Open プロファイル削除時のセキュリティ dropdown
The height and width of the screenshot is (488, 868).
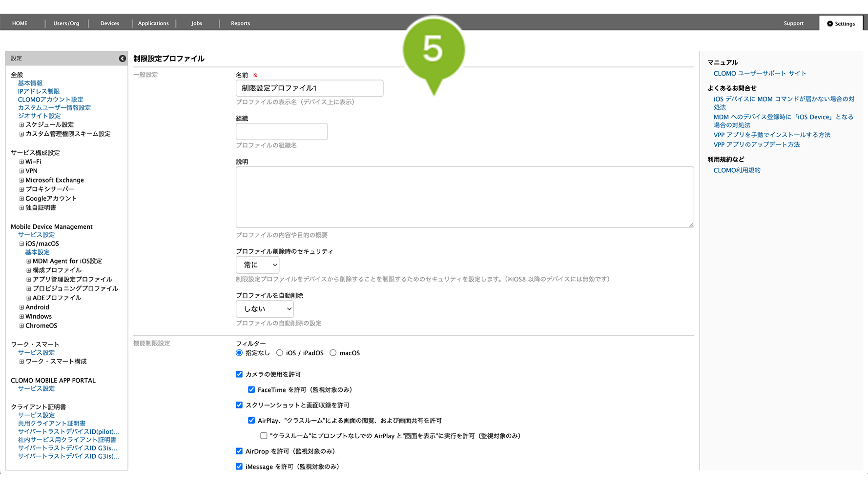pyautogui.click(x=258, y=265)
